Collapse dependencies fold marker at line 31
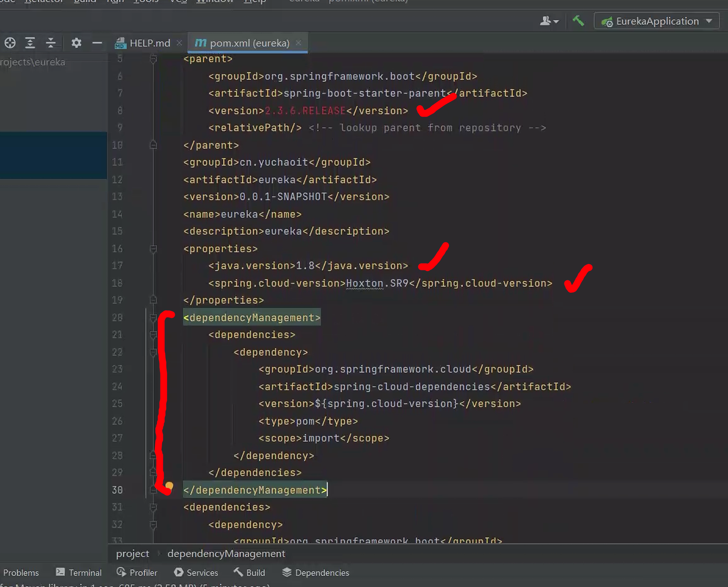This screenshot has width=728, height=587. [153, 507]
